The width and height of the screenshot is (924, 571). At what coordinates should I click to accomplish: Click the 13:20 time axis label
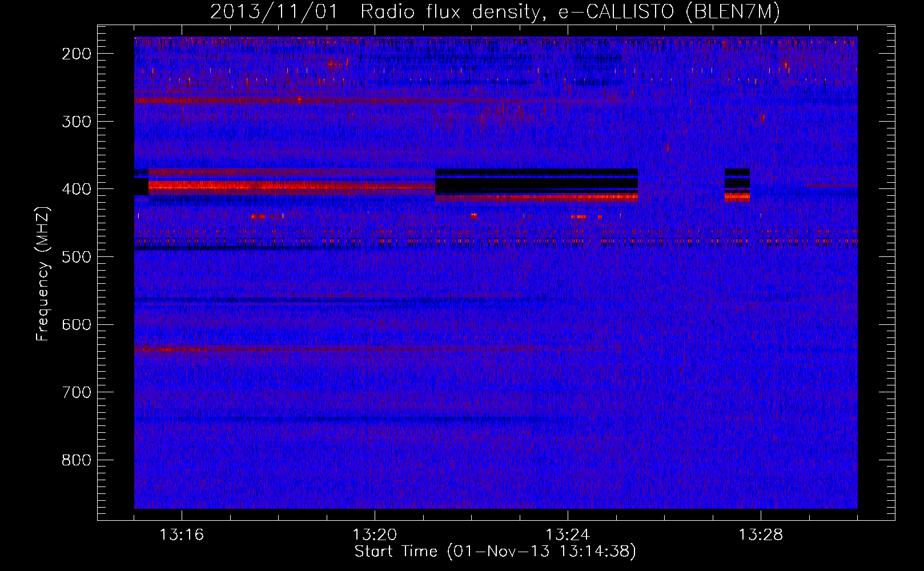(x=375, y=535)
